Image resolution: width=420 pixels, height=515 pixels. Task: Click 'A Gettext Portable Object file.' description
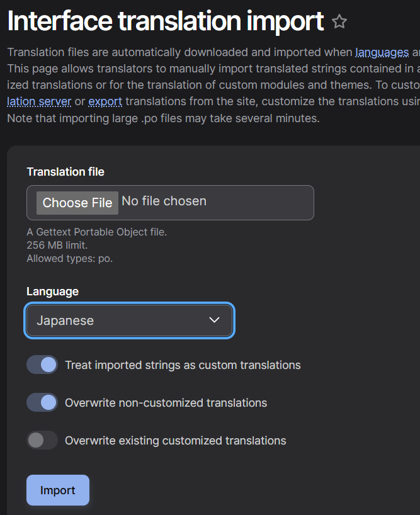pos(97,232)
